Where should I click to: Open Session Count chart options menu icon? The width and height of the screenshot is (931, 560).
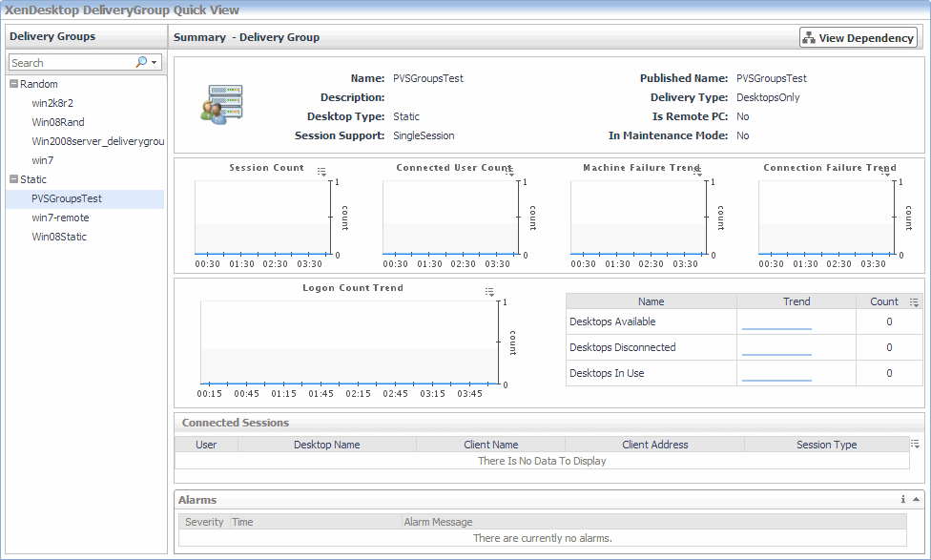[321, 172]
